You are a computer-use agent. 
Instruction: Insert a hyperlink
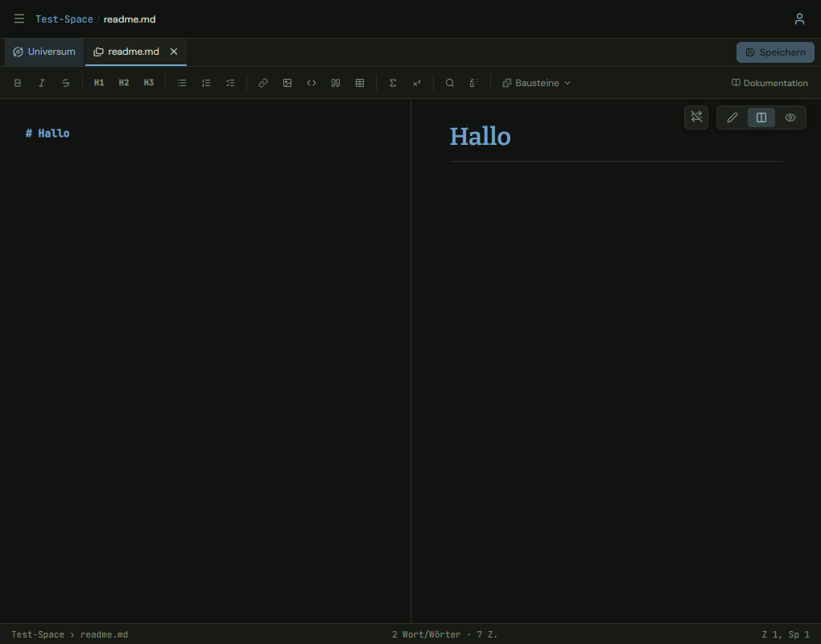[x=263, y=83]
